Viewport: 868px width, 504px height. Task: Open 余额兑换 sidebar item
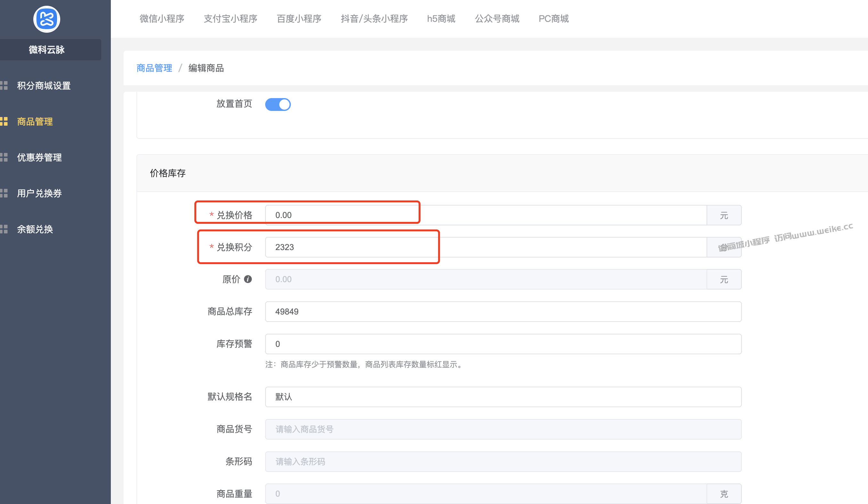(x=35, y=229)
